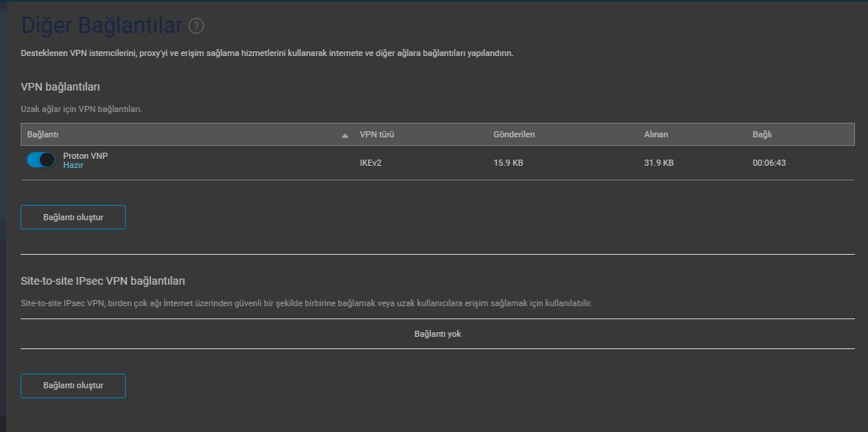Image resolution: width=868 pixels, height=432 pixels.
Task: Click the Hazır status label
Action: 73,165
